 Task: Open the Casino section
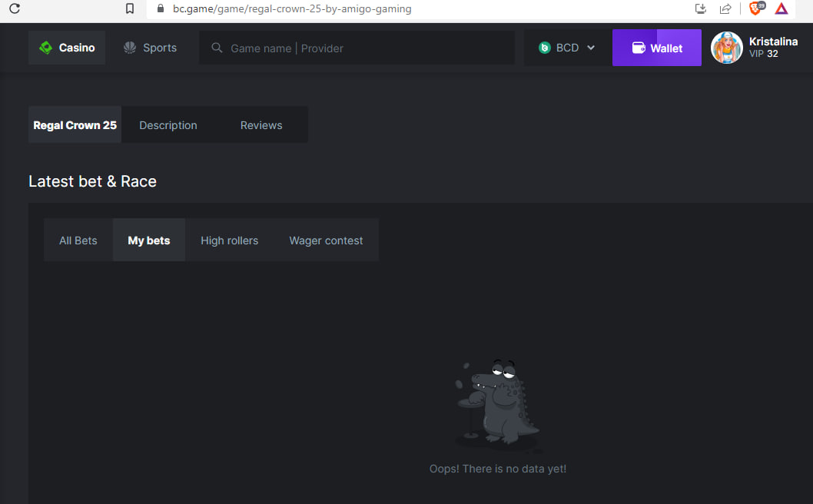click(x=67, y=48)
